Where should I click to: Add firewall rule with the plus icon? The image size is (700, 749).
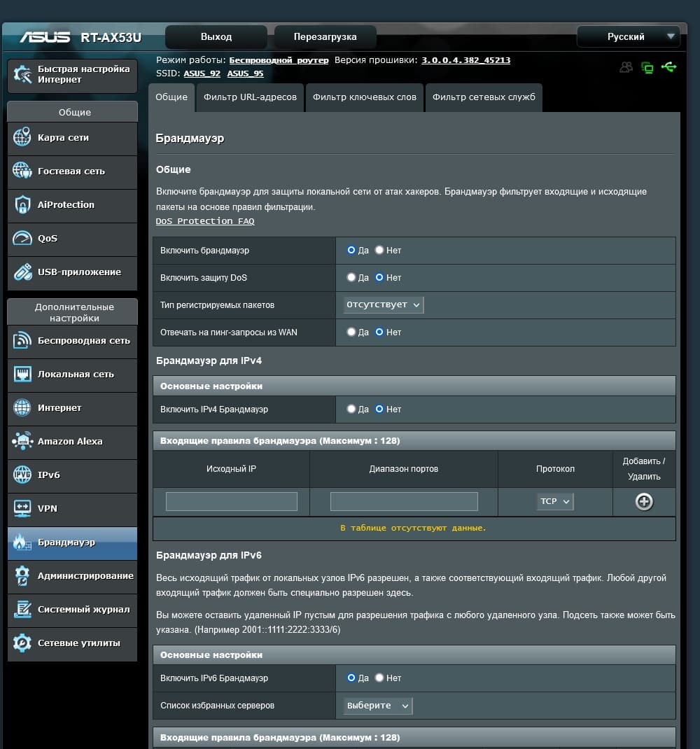tap(643, 502)
